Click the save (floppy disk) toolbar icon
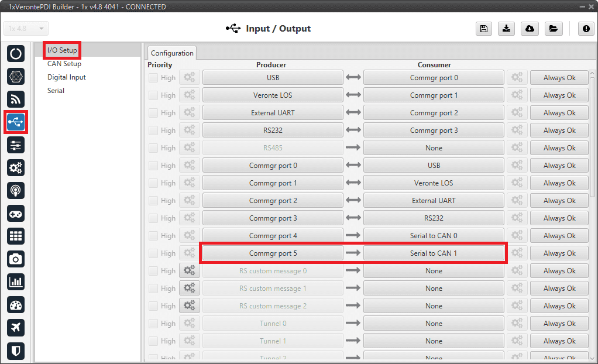This screenshot has height=364, width=598. pos(484,29)
